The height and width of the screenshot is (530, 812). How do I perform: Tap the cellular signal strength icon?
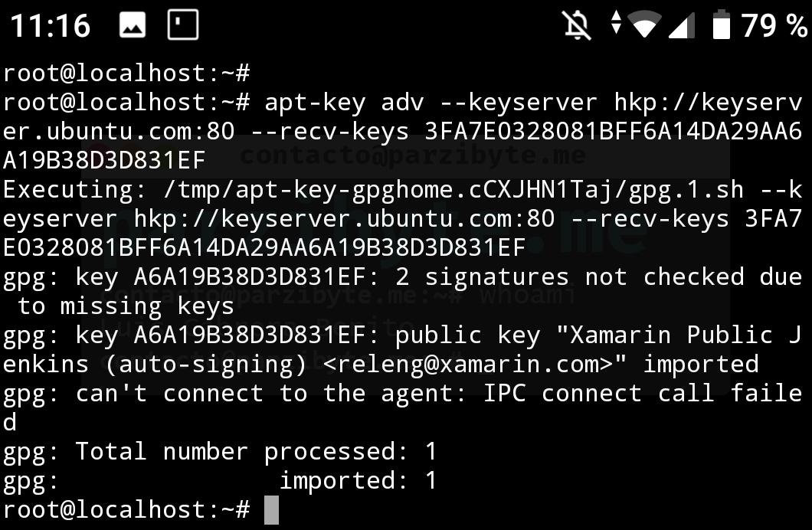(681, 25)
